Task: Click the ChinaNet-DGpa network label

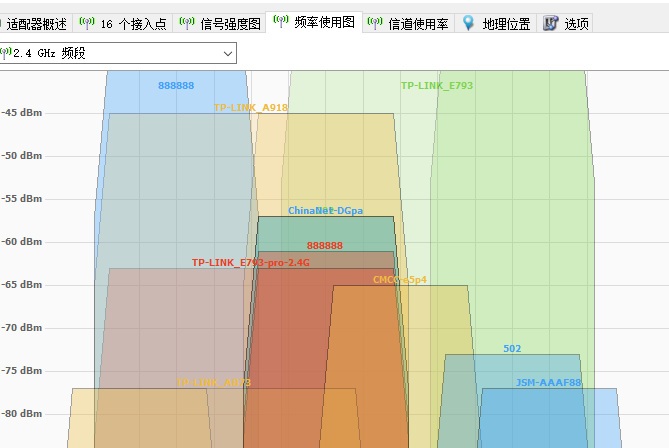Action: click(326, 210)
